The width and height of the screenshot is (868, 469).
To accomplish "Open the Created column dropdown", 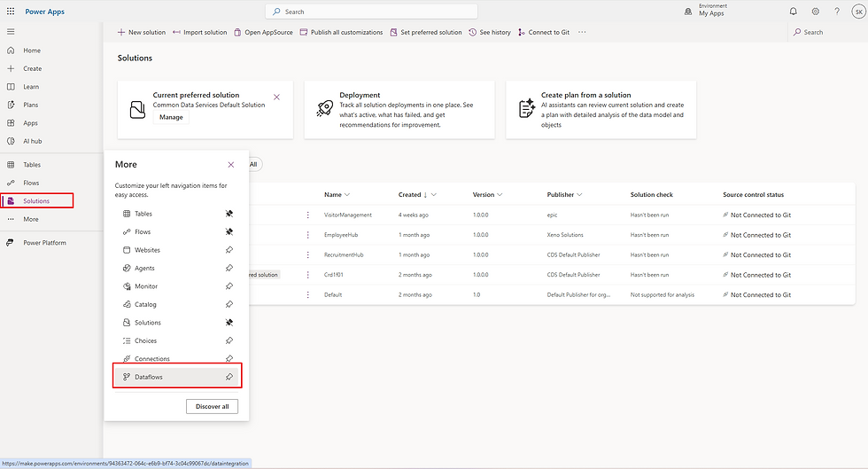I will [434, 194].
